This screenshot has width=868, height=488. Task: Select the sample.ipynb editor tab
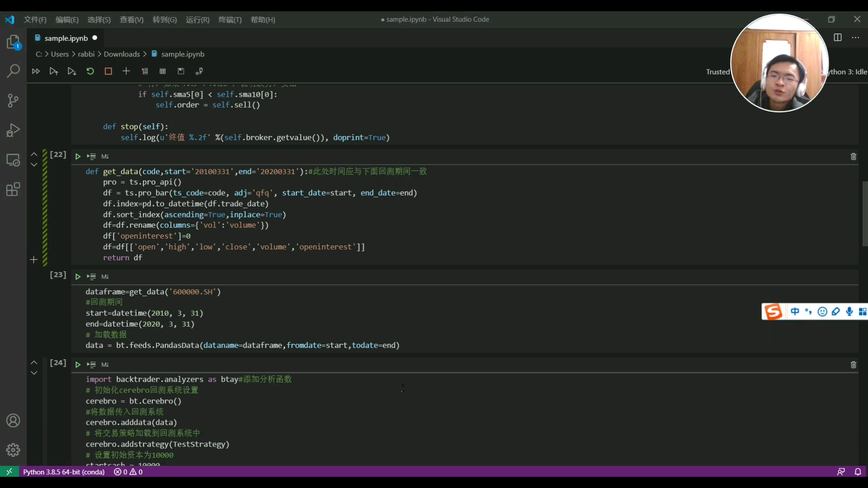point(66,38)
